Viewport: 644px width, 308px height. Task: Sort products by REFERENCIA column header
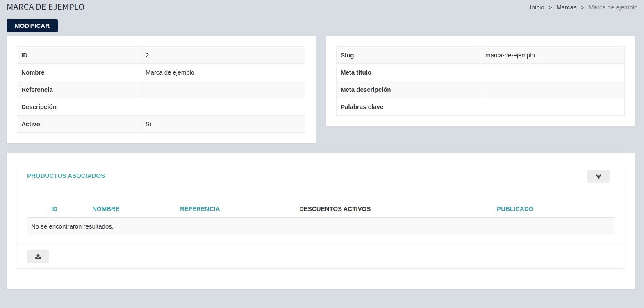pos(200,209)
